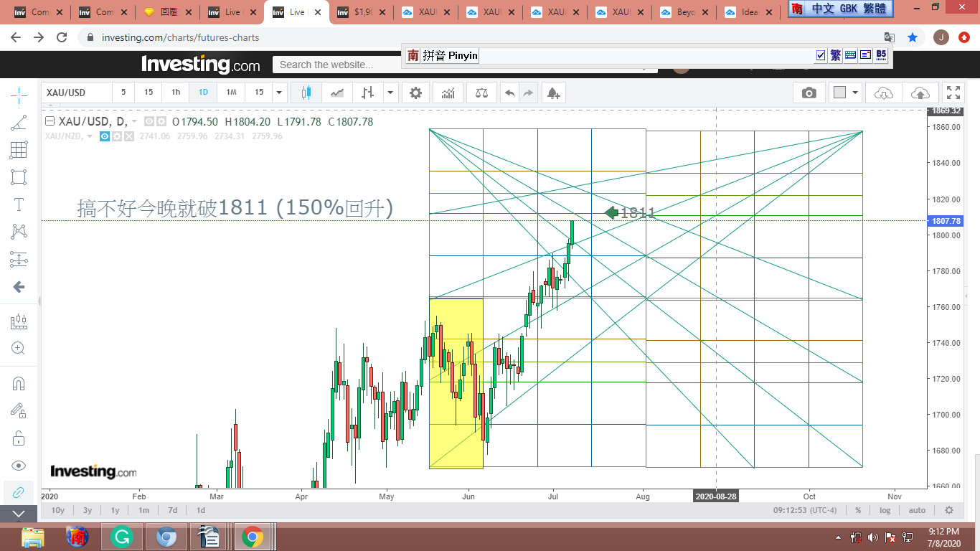The image size is (980, 551).
Task: Collapse the XAU/USD legend box
Action: 50,121
